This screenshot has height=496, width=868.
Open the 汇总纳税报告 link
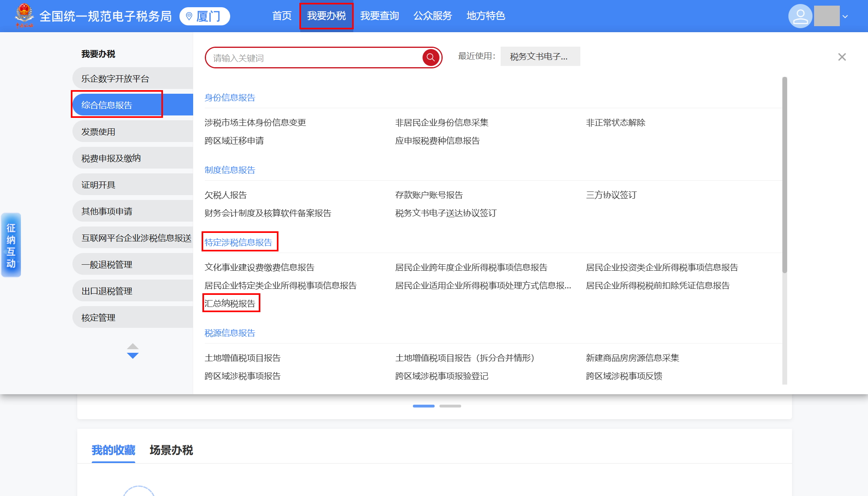230,303
